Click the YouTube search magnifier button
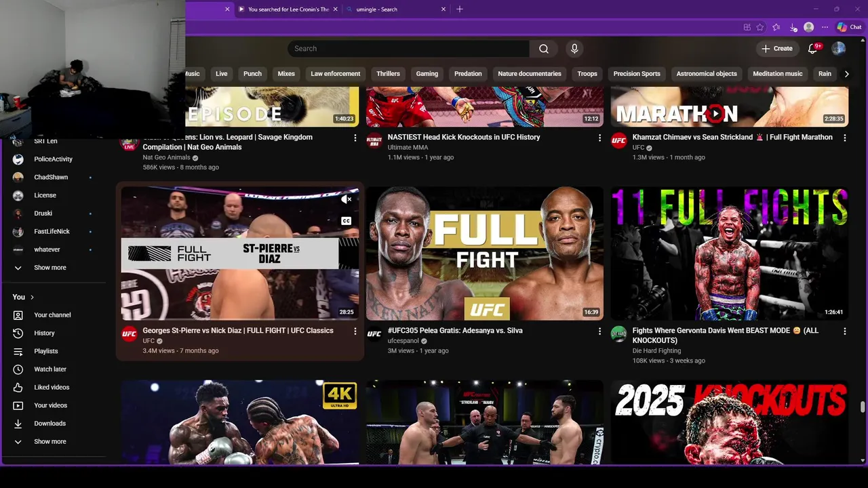This screenshot has width=868, height=488. click(543, 49)
